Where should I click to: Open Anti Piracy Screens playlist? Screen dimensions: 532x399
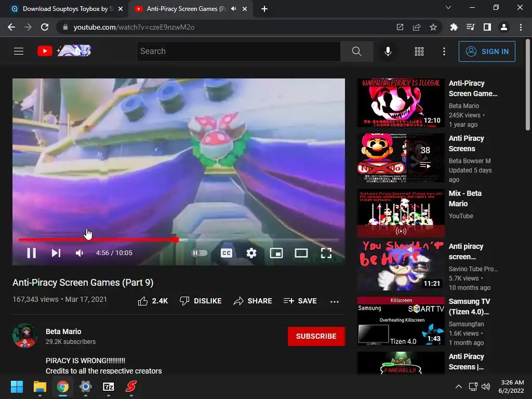click(401, 158)
